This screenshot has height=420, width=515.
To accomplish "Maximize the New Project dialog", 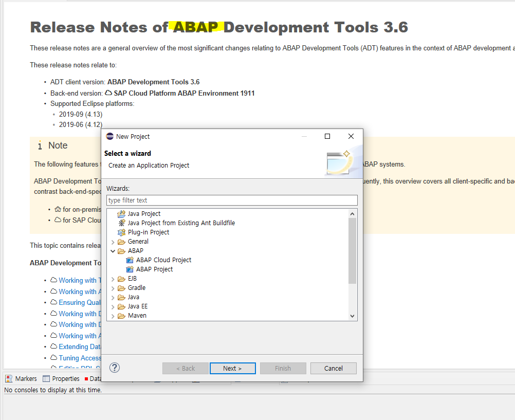I will pos(327,136).
